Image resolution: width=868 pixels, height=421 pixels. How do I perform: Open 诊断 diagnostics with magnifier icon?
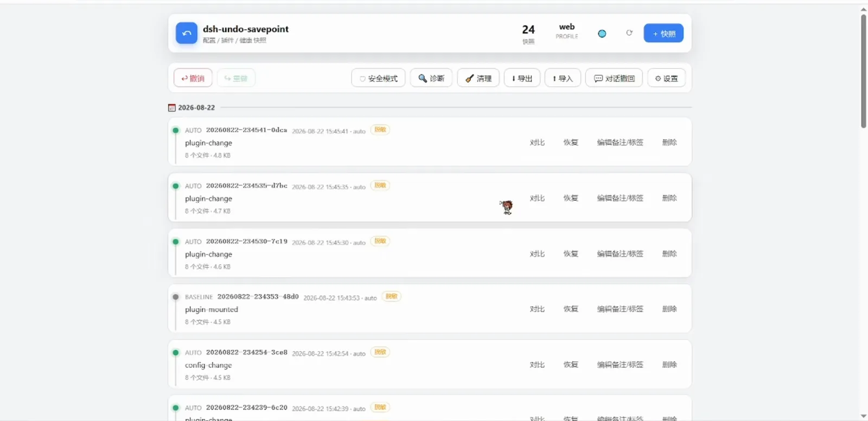431,78
